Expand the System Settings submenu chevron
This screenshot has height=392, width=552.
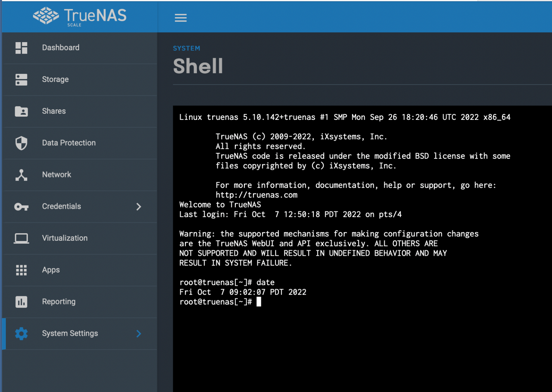tap(139, 334)
